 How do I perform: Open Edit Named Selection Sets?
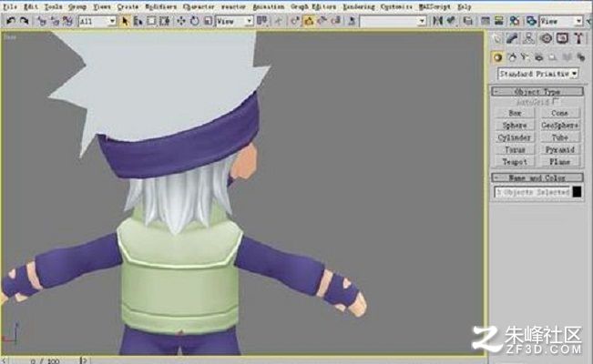(x=352, y=21)
